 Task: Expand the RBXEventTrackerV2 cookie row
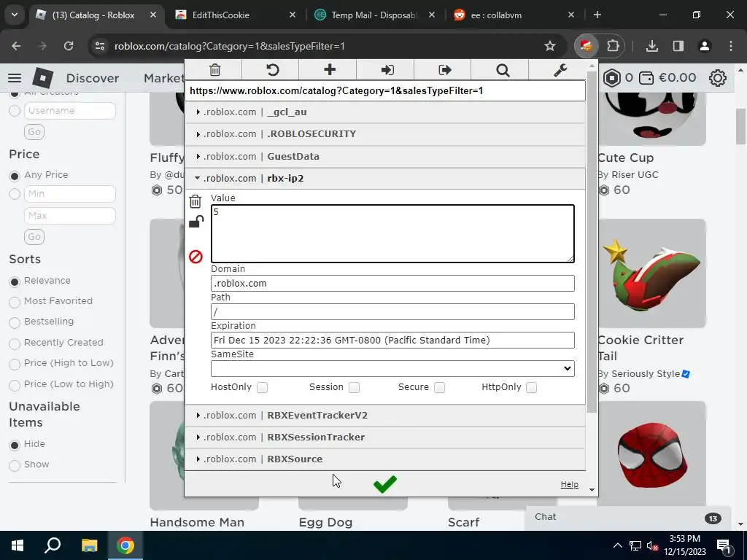point(385,415)
